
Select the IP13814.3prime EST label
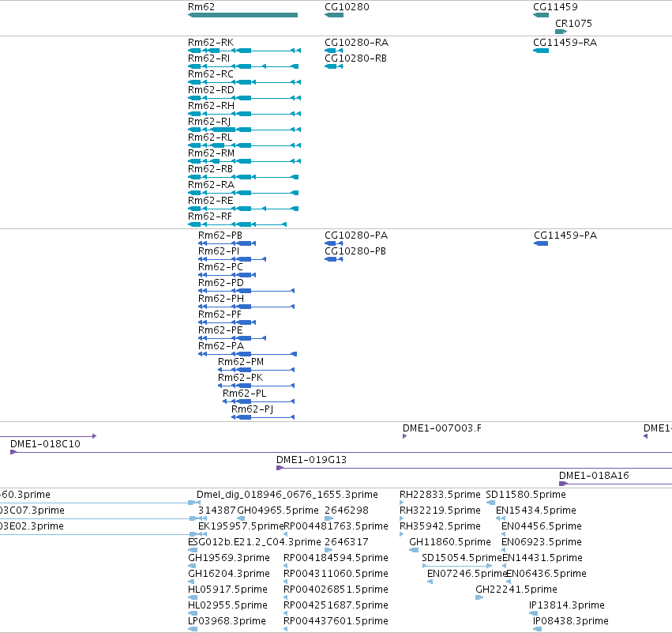(566, 605)
